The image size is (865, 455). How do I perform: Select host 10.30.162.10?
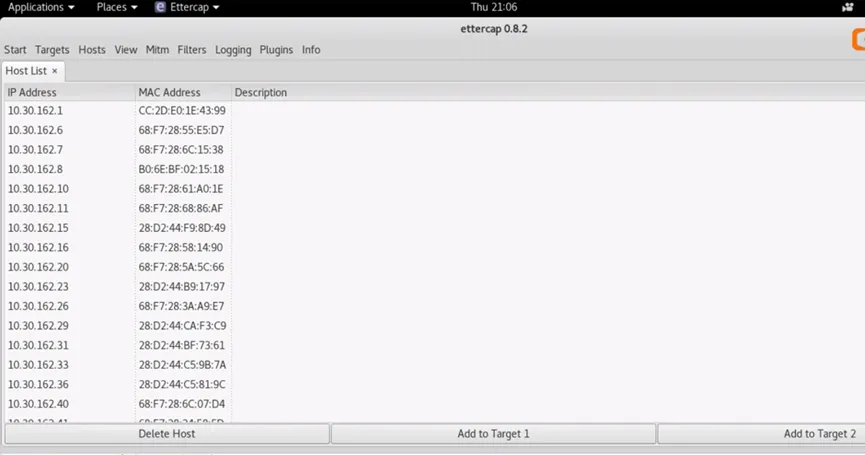pos(38,189)
